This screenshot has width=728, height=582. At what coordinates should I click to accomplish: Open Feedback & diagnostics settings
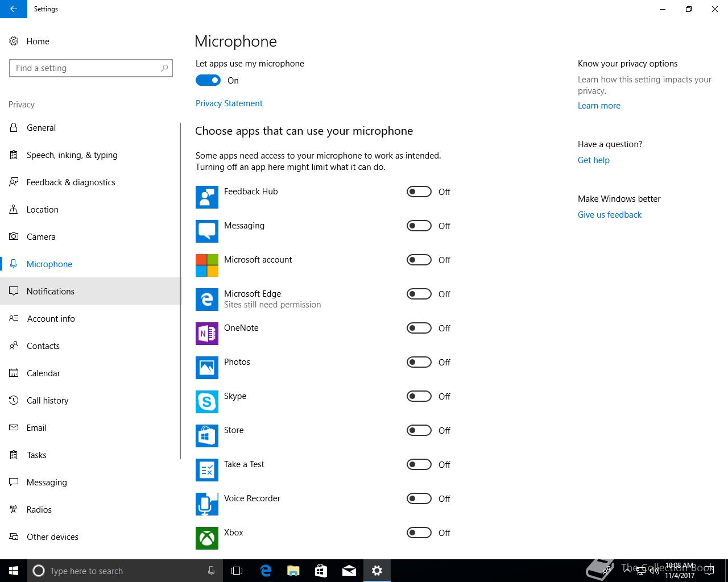(90, 182)
